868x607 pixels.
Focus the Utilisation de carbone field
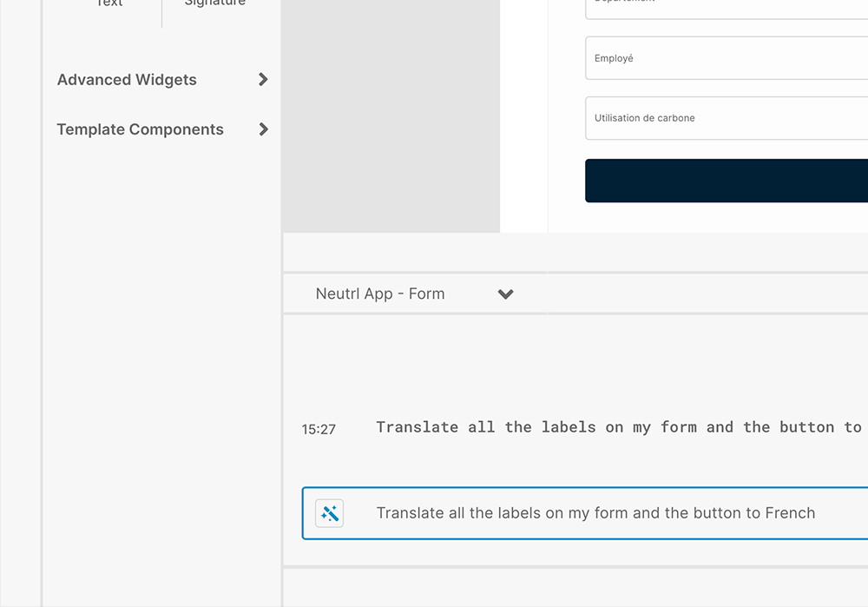point(726,118)
